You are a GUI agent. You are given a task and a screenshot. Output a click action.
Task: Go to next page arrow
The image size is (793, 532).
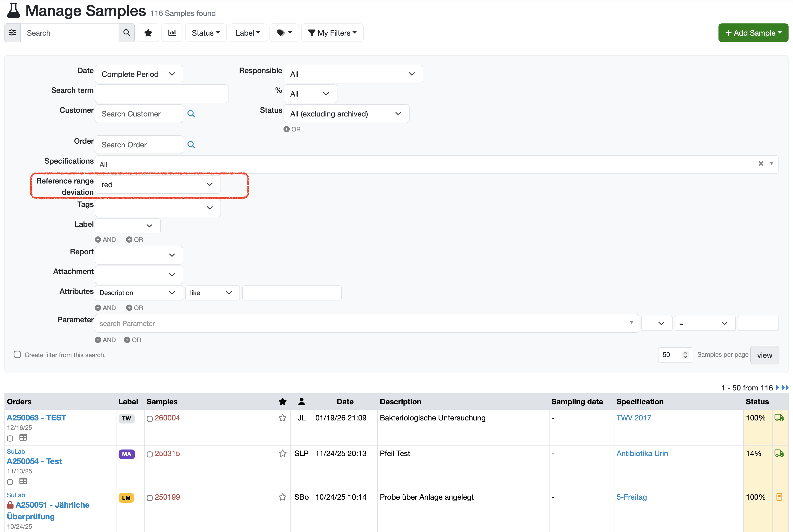777,387
